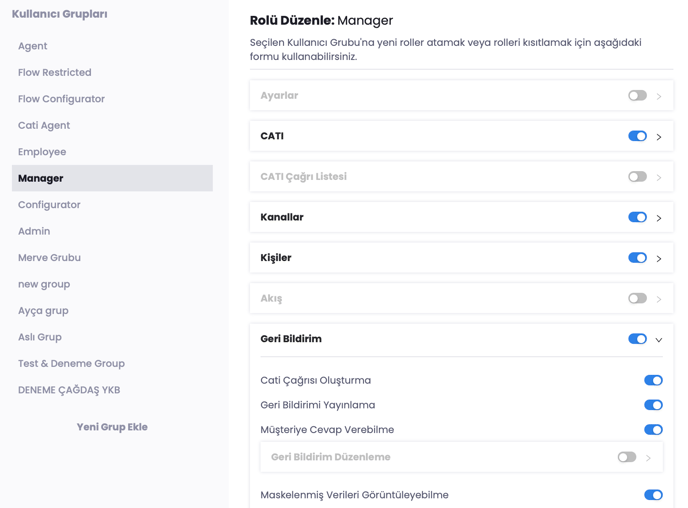Switch off the Kanallar toggle
Image resolution: width=688 pixels, height=508 pixels.
point(637,217)
